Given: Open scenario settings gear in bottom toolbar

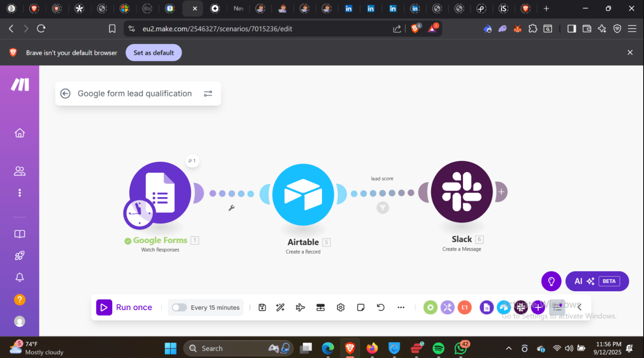Looking at the screenshot, I should click(341, 307).
